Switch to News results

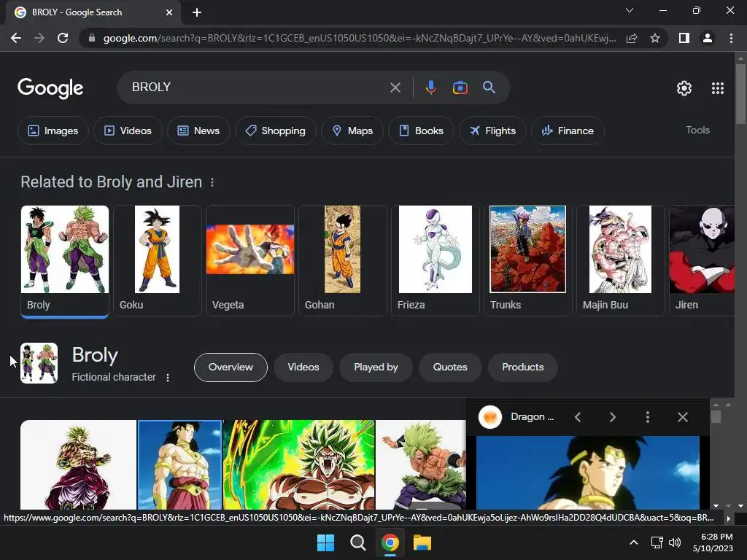(198, 131)
